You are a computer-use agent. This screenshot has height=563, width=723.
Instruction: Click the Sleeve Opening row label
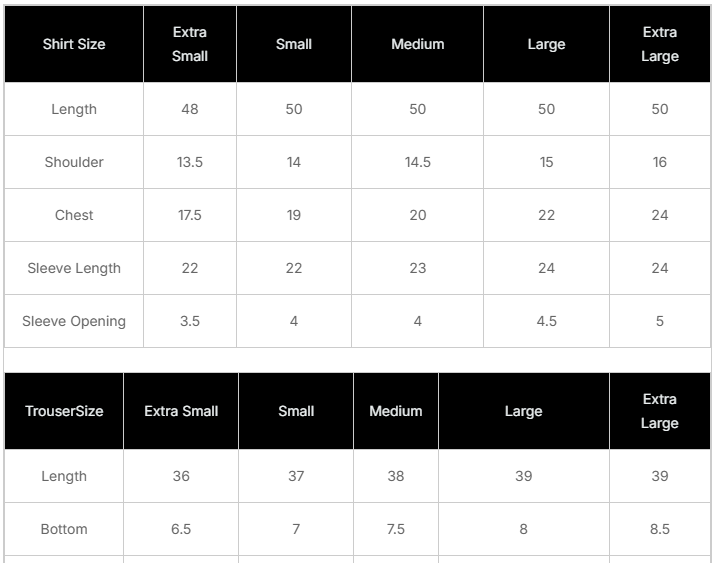point(74,321)
